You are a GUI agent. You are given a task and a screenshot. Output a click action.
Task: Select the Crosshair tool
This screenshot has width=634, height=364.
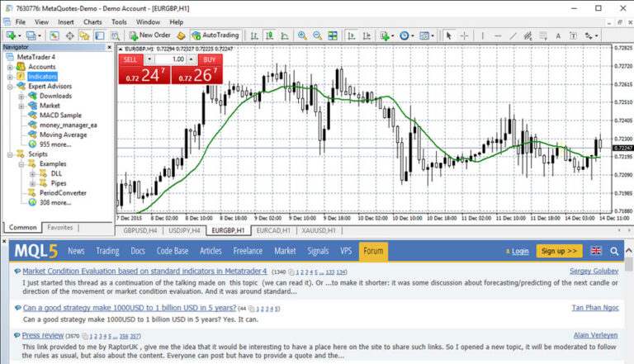(x=464, y=35)
